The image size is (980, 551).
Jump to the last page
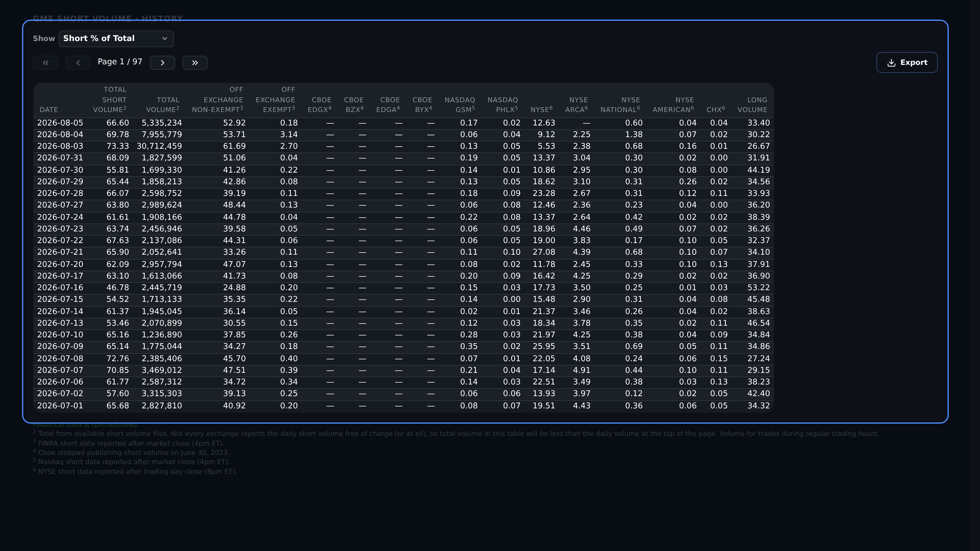195,63
